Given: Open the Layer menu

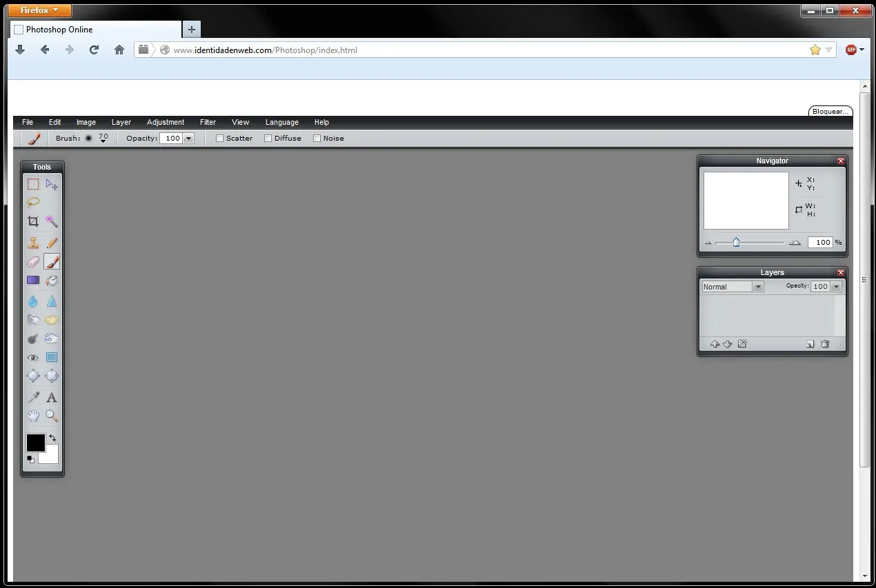Looking at the screenshot, I should [x=121, y=122].
